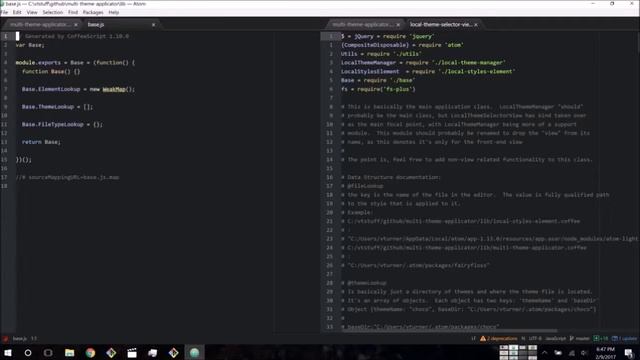
Task: Change the UTF-8 file encoding
Action: coord(535,338)
